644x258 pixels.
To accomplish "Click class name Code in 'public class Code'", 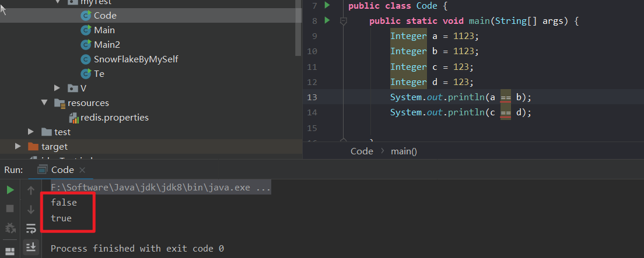I will click(427, 6).
